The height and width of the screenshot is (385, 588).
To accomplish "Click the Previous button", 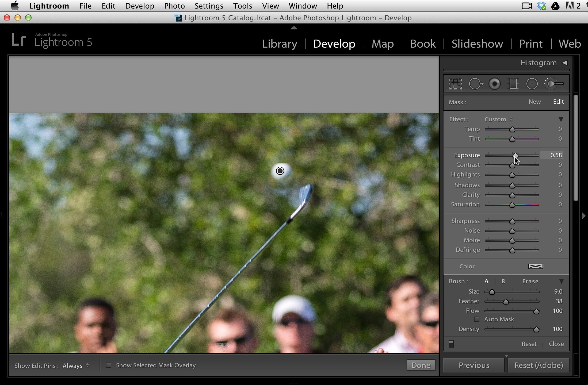I will 474,365.
